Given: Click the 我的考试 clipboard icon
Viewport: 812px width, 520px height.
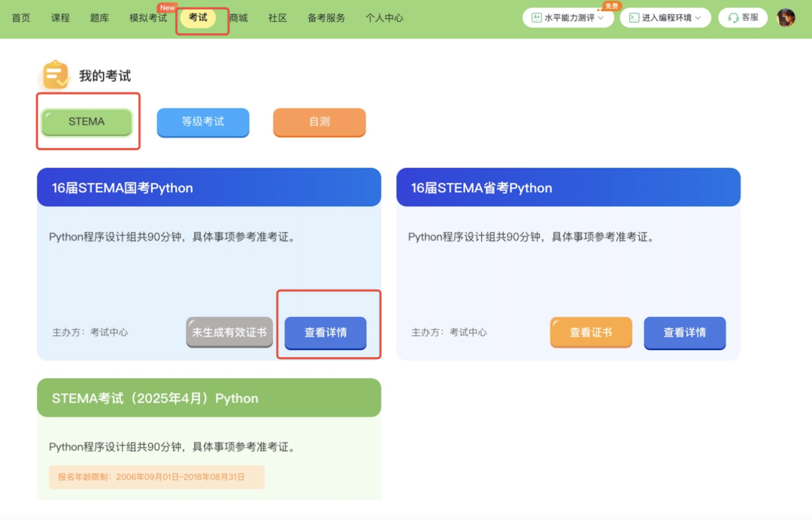Looking at the screenshot, I should click(x=55, y=75).
